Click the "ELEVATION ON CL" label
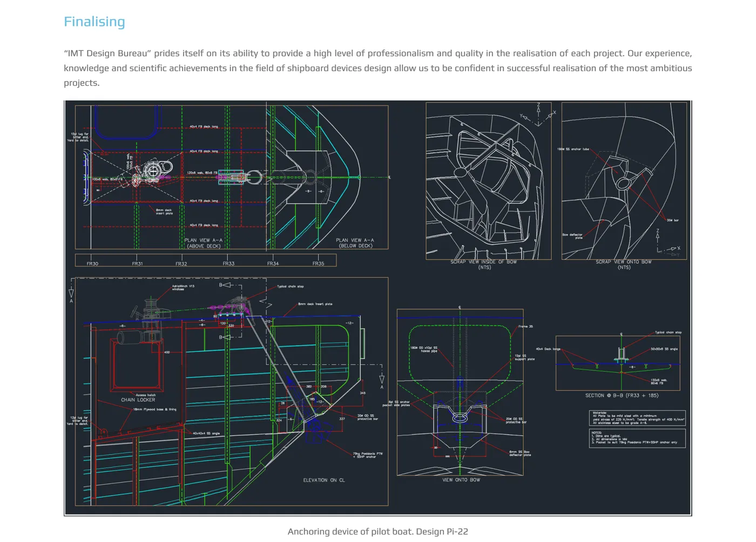Viewport: 756px width, 542px height. coord(324,480)
